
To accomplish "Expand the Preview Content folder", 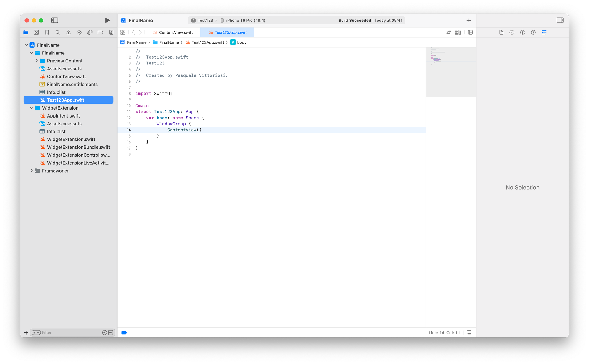I will (x=37, y=61).
